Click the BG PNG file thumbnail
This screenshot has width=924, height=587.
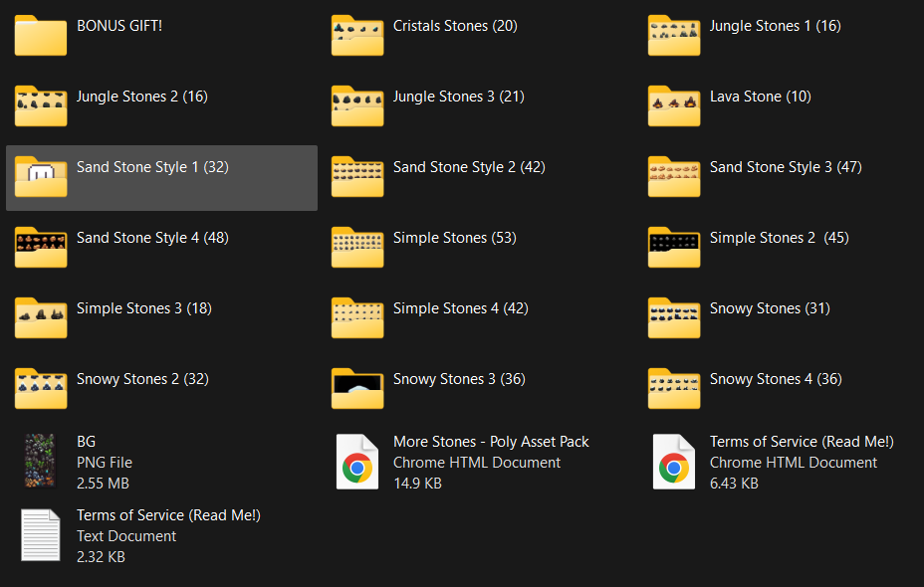[x=41, y=461]
